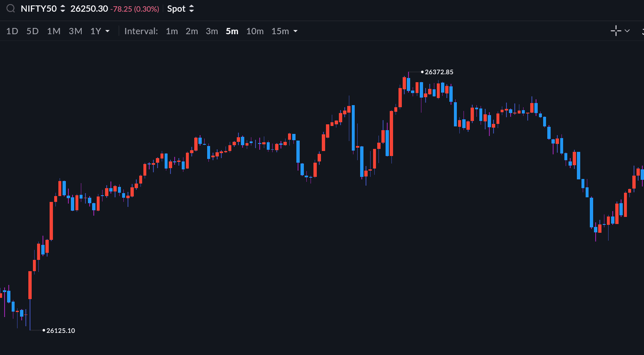Click the active 5m interval option
The height and width of the screenshot is (355, 644).
pyautogui.click(x=232, y=31)
